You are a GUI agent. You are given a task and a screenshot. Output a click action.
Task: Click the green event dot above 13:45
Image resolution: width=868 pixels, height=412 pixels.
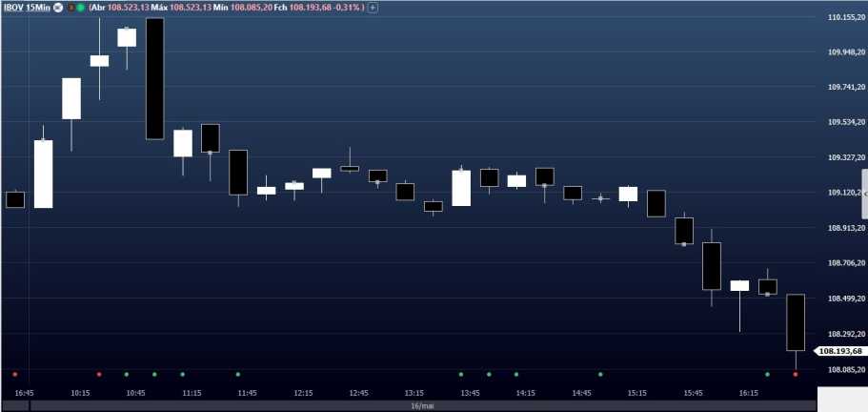tap(461, 374)
